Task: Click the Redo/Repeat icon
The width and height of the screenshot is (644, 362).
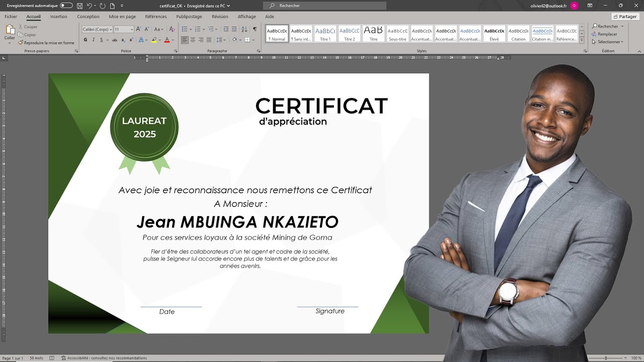Action: [103, 6]
